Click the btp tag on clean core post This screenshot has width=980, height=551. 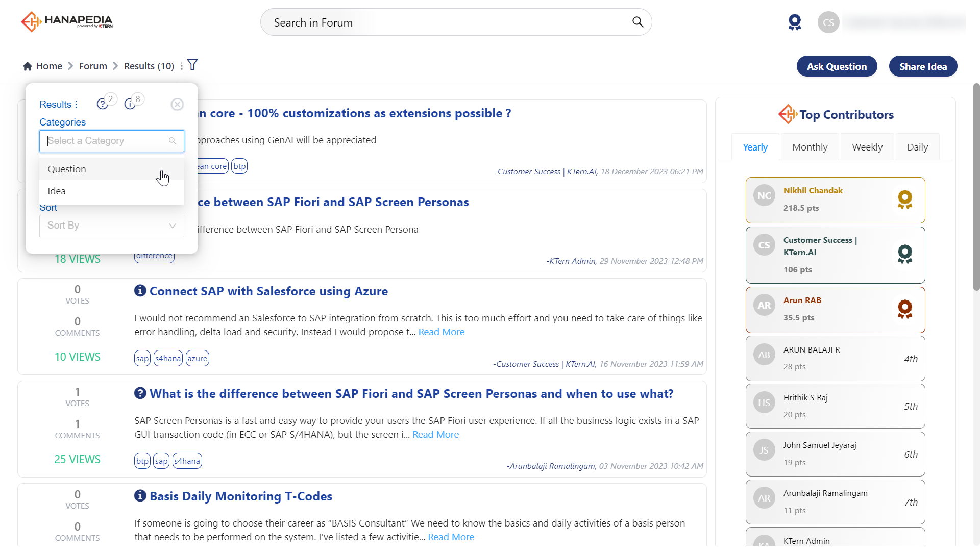[x=239, y=166]
